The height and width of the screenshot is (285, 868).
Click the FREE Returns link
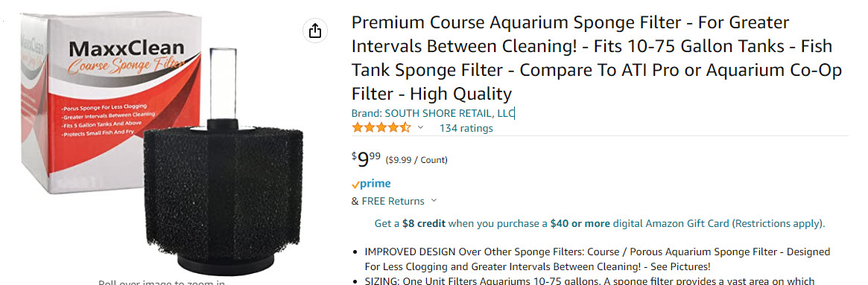point(393,201)
